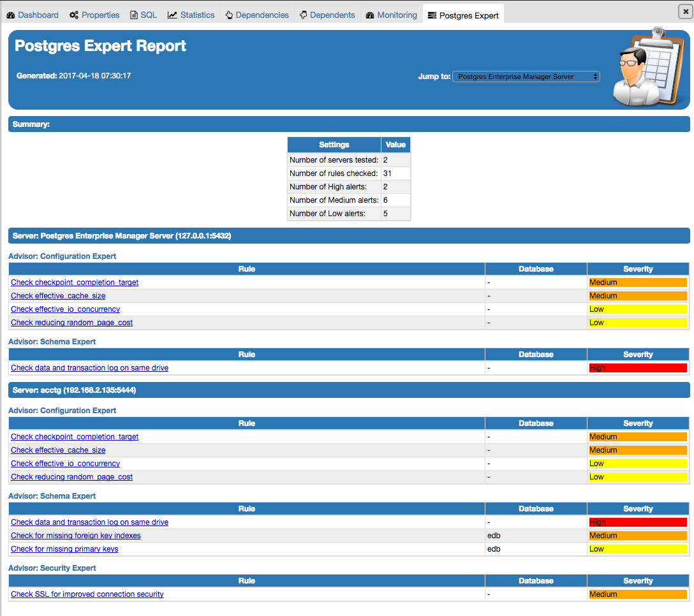Click the Medium severity bar for SSL check
The width and height of the screenshot is (694, 616).
coord(638,594)
